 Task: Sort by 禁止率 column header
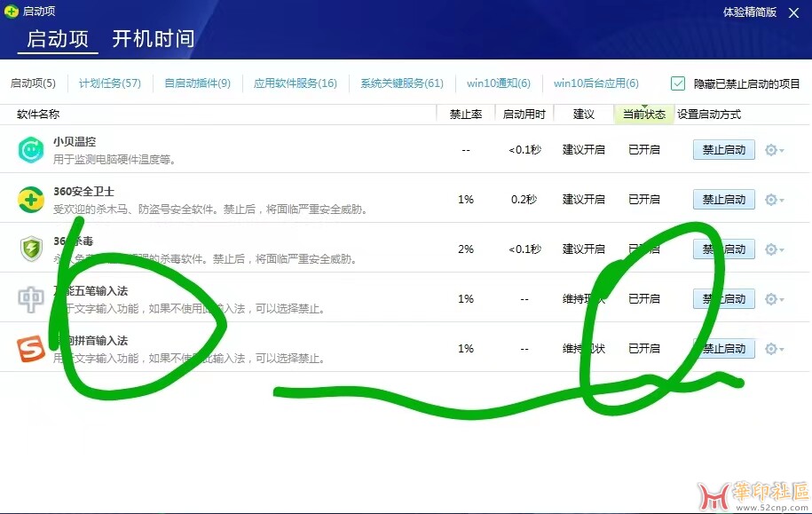(x=466, y=114)
